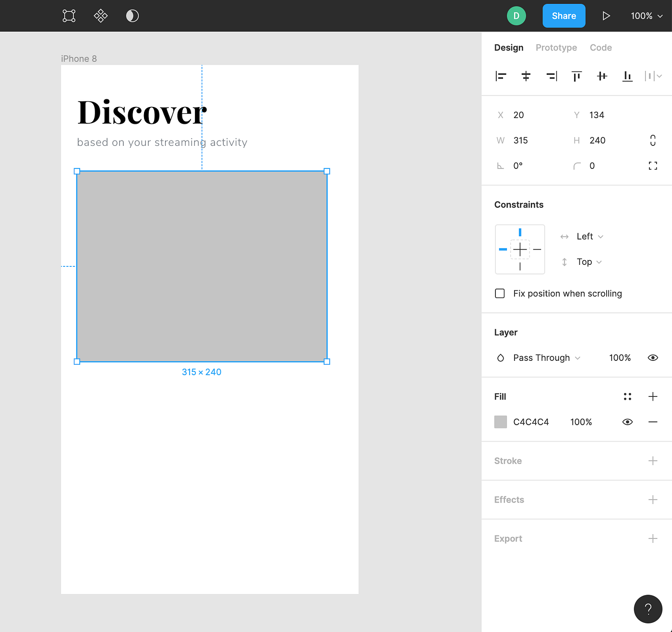The height and width of the screenshot is (632, 672).
Task: Align selection to left edge
Action: [501, 76]
